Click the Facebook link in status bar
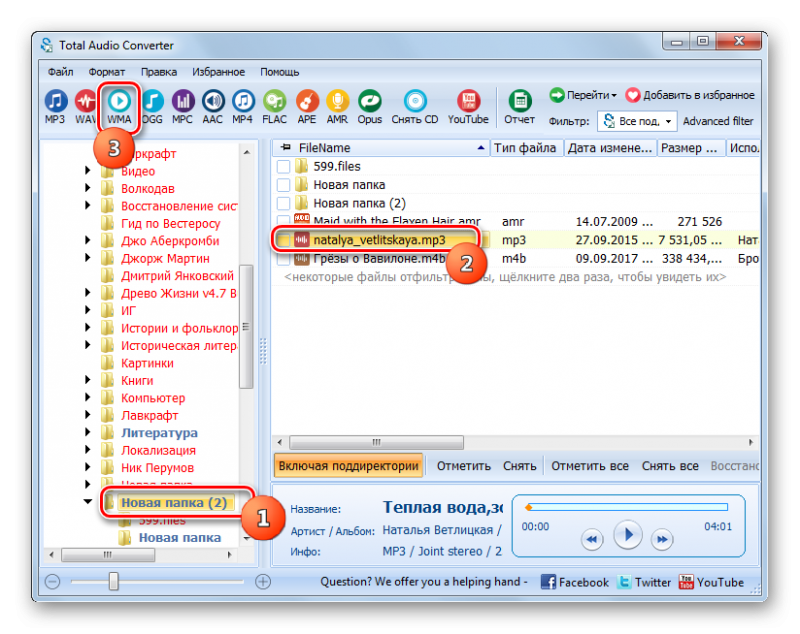The image size is (800, 634). coord(574,582)
